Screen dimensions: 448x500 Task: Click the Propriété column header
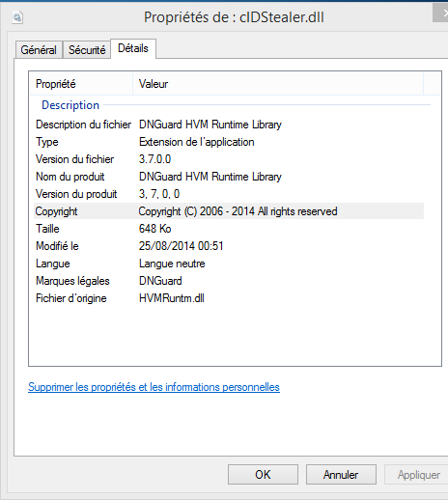click(x=81, y=84)
